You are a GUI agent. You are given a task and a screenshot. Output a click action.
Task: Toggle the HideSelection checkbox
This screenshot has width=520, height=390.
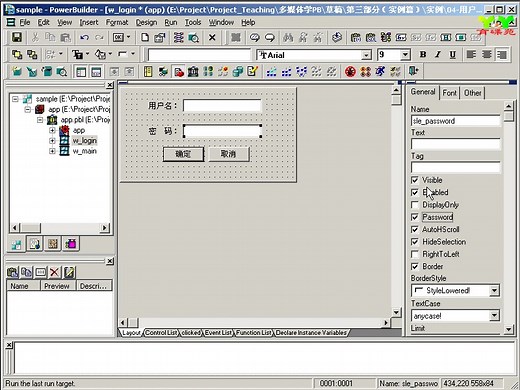415,242
